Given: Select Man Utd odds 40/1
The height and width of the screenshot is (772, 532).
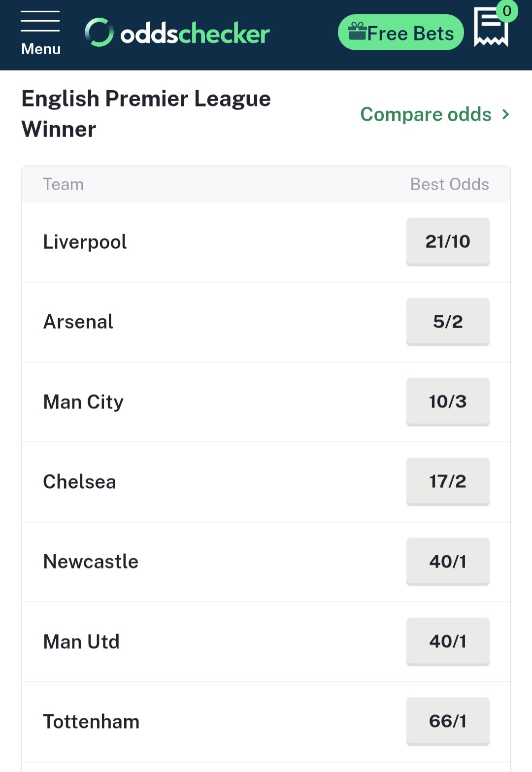Looking at the screenshot, I should pyautogui.click(x=448, y=641).
